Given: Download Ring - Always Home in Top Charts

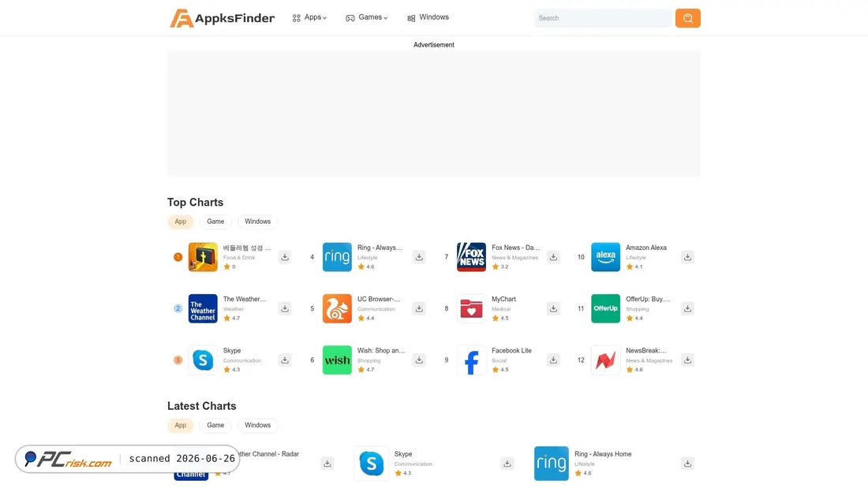Looking at the screenshot, I should [x=419, y=257].
